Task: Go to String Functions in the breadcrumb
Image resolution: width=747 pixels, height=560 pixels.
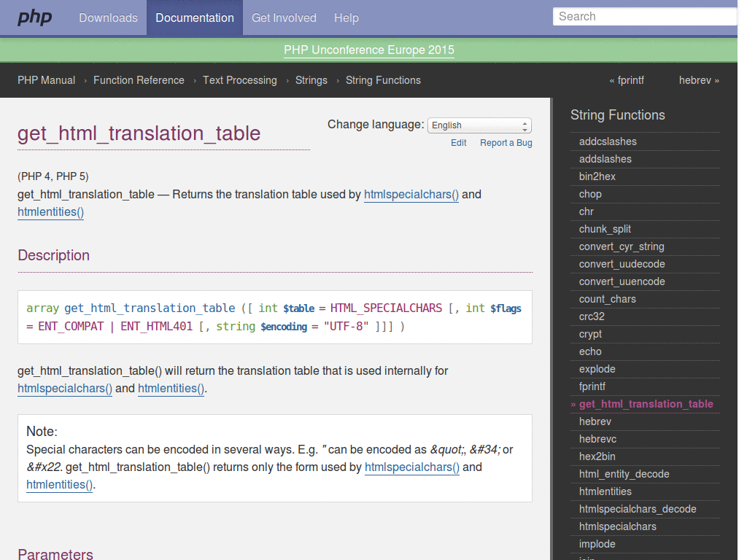Action: [x=383, y=80]
